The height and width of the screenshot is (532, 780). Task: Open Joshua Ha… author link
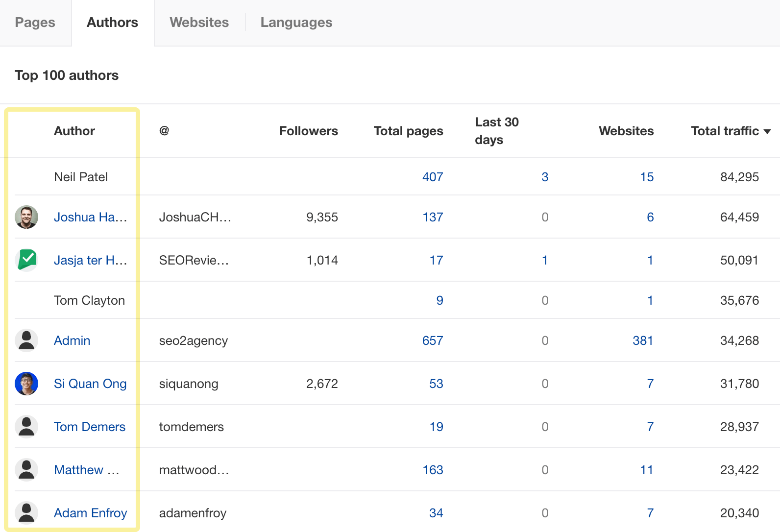[91, 217]
